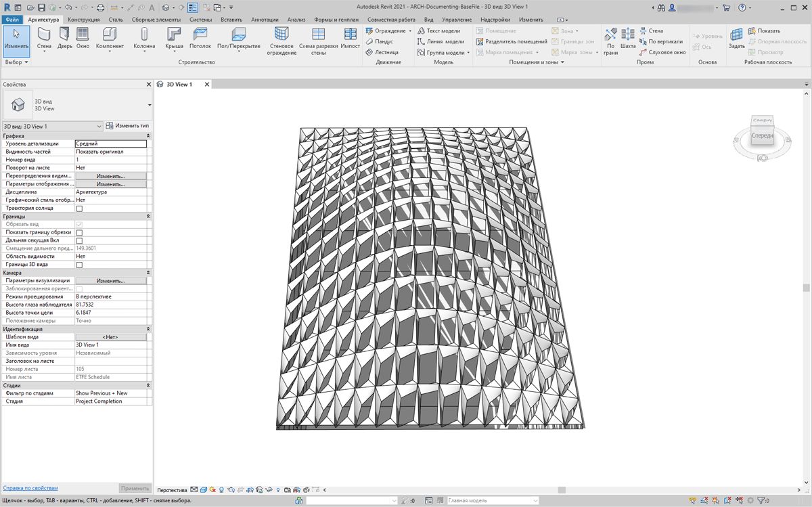Screen dimensions: 812x507
Task: Select the Лестница (Stair) tool
Action: (x=382, y=52)
